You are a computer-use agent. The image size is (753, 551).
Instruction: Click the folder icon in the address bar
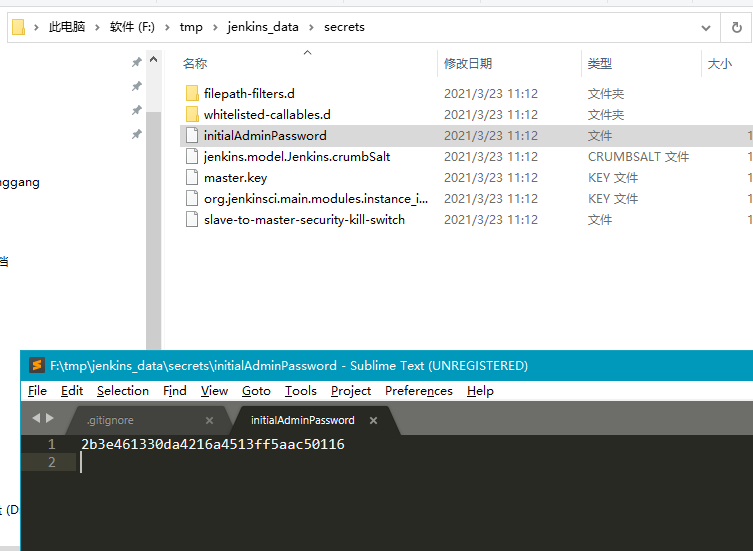18,27
